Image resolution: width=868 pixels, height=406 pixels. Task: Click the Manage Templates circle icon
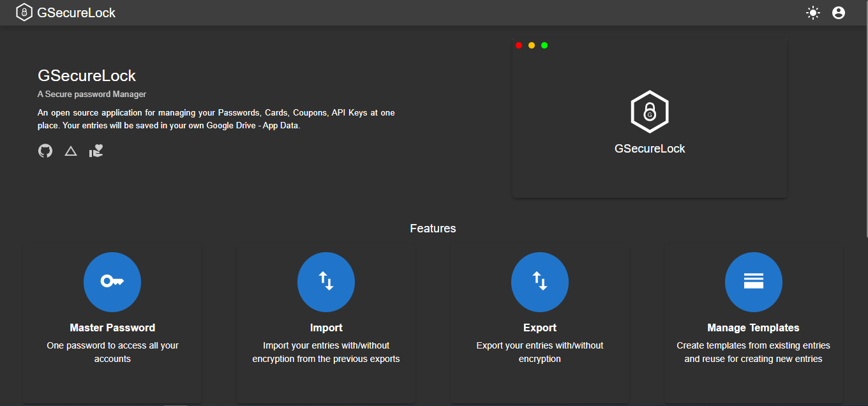click(754, 281)
